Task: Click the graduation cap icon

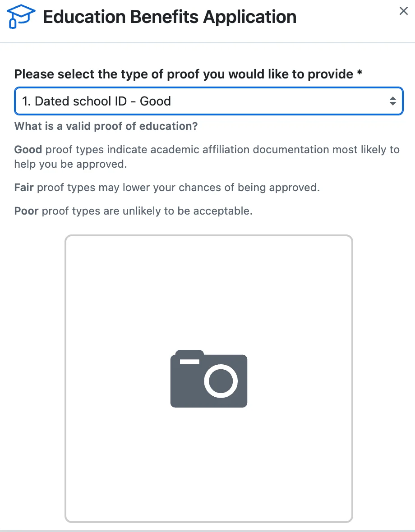Action: (x=21, y=16)
